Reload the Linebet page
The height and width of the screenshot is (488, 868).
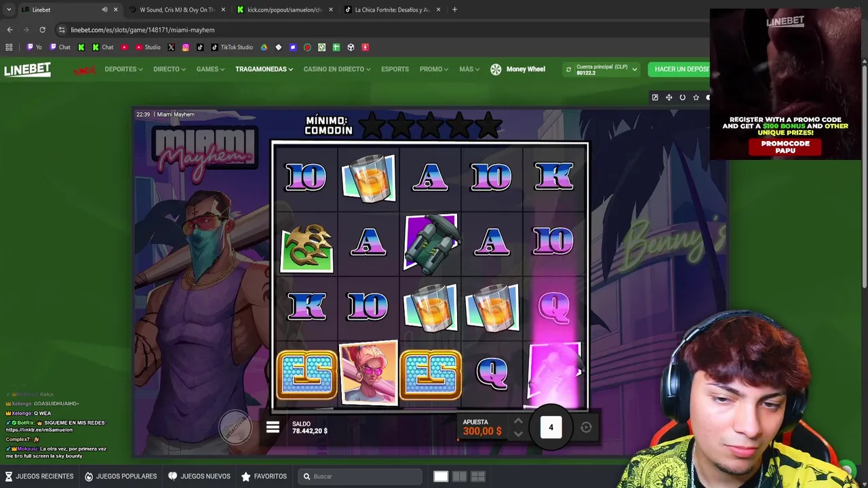click(42, 30)
